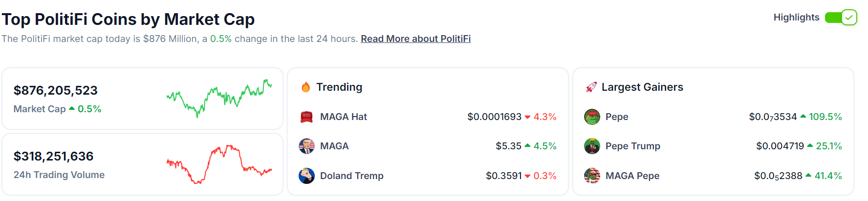Image resolution: width=868 pixels, height=201 pixels.
Task: Click the Largest Gainers rocket icon
Action: pyautogui.click(x=591, y=87)
